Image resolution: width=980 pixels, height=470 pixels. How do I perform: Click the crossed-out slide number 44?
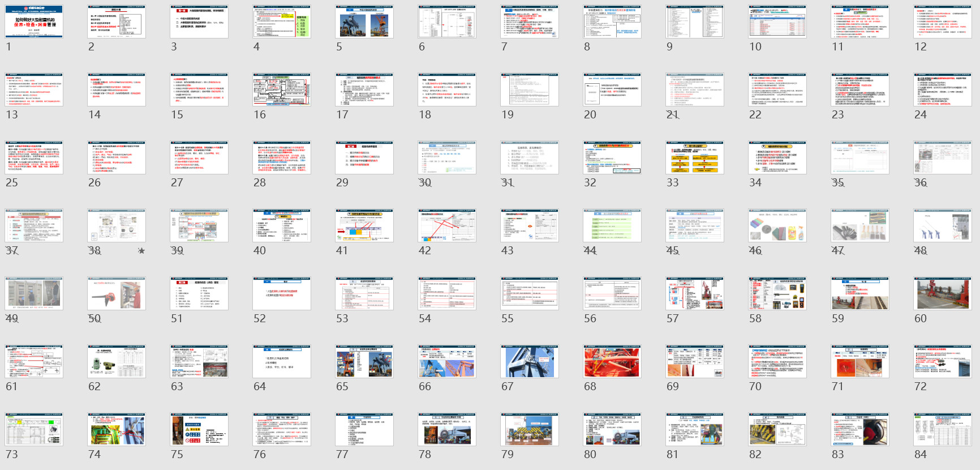tap(590, 251)
